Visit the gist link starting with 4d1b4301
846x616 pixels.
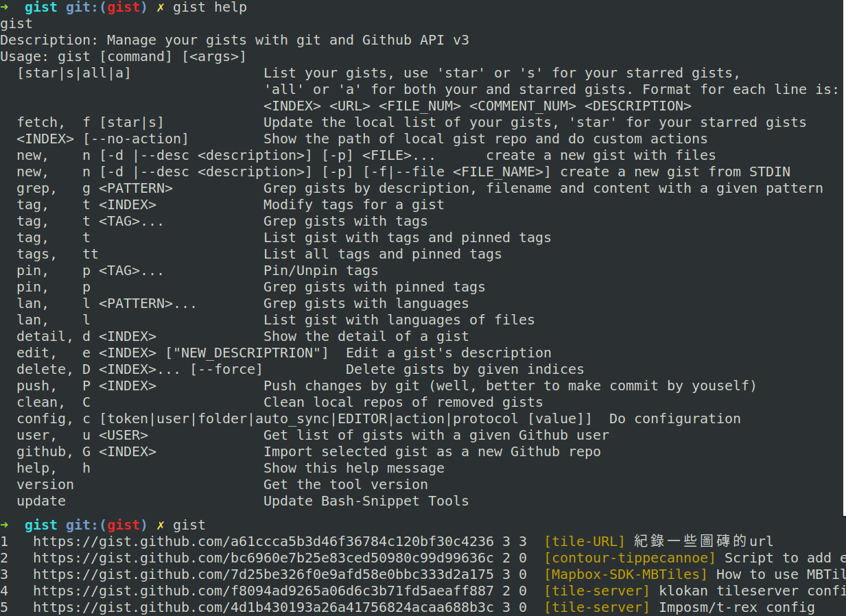coord(263,607)
